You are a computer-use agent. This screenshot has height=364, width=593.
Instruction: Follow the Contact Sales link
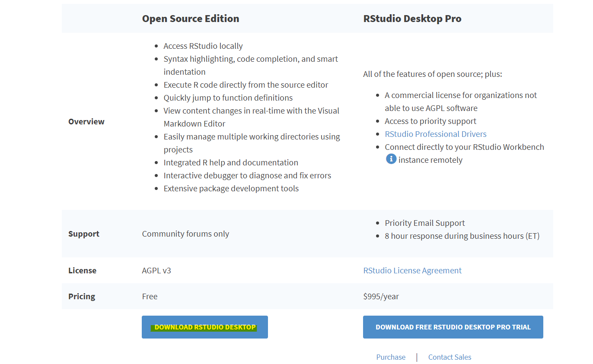click(x=450, y=357)
